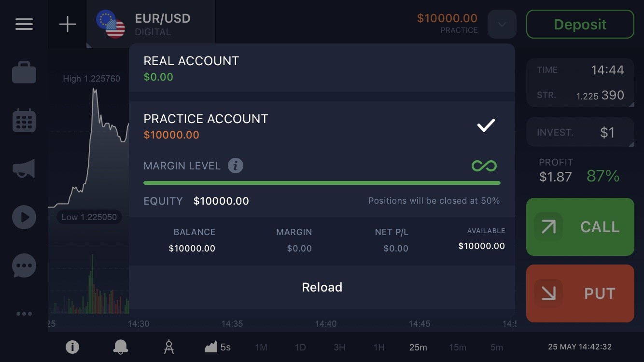Image resolution: width=644 pixels, height=362 pixels.
Task: Open the chat bubble icon
Action: [24, 265]
